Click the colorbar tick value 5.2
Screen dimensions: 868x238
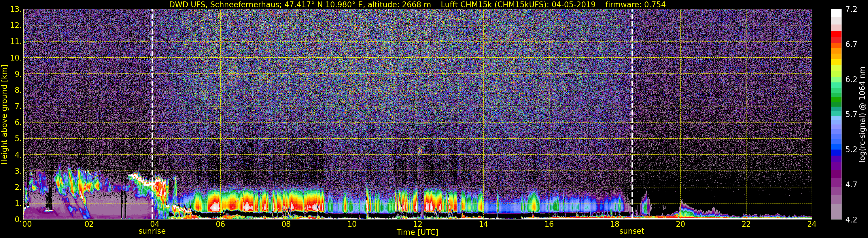pos(851,150)
